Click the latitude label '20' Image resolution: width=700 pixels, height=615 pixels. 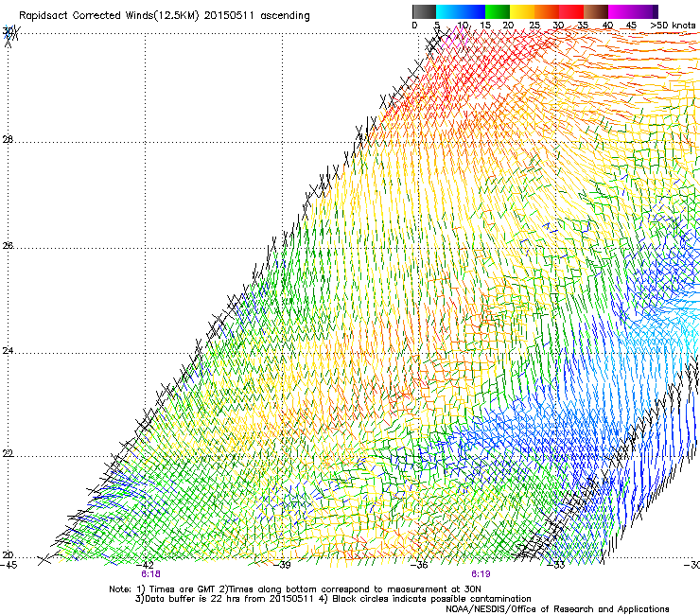pos(8,555)
